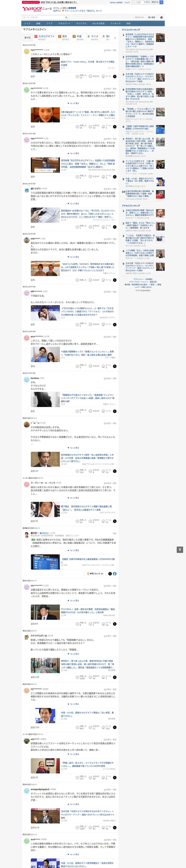Open 藤代宏一's profile avatar

[x=26, y=535]
